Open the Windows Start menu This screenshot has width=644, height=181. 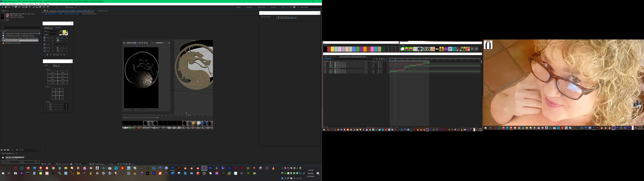point(3,173)
